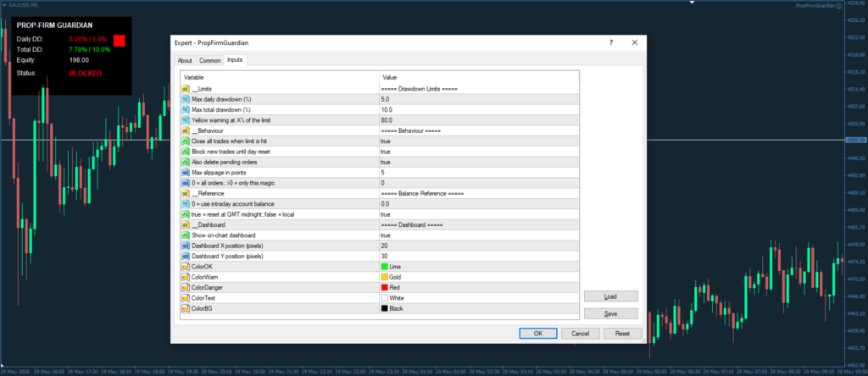Click the __Limits string type icon
868x376 pixels.
point(186,89)
